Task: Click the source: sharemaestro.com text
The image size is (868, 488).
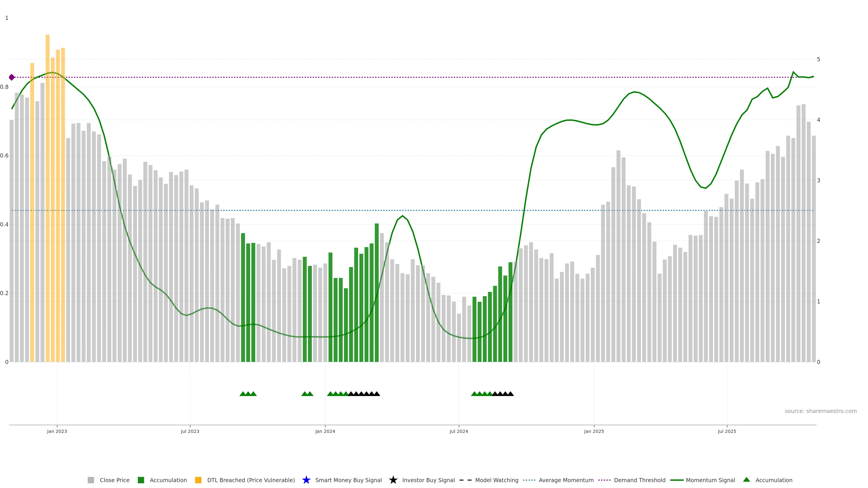Action: 821,411
